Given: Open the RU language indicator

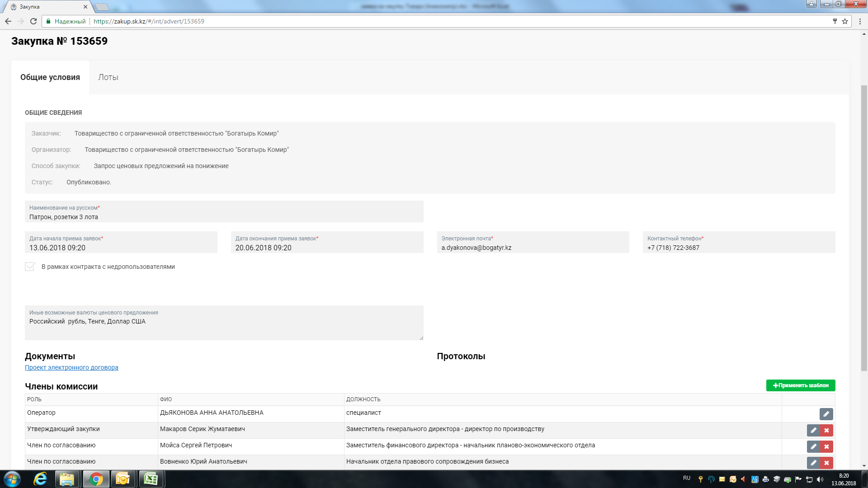Looking at the screenshot, I should tap(687, 478).
